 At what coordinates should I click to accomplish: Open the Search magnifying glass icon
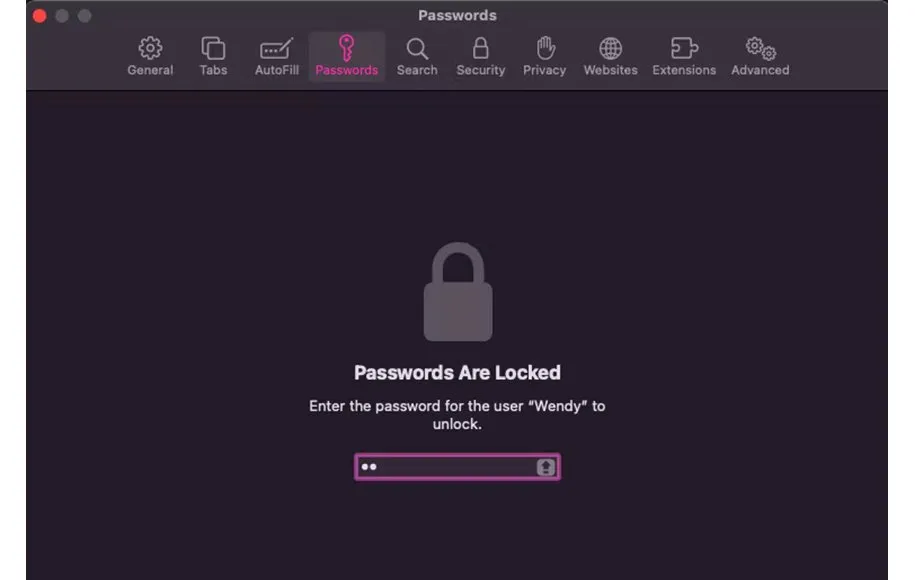point(417,49)
